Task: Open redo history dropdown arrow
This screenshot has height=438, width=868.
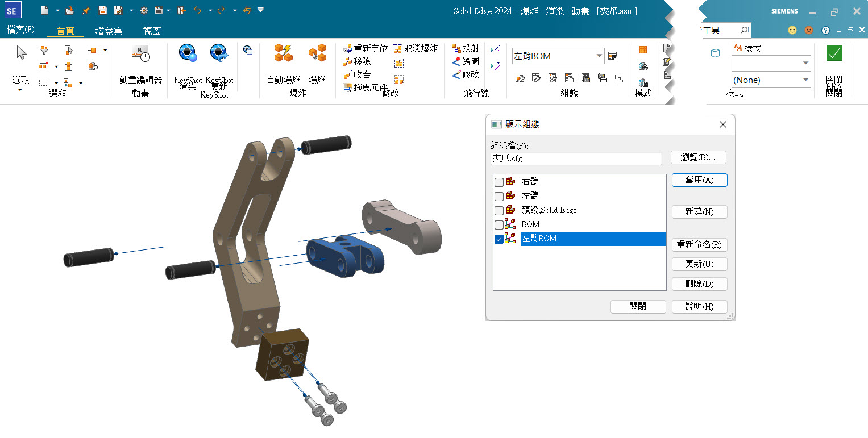Action: [234, 10]
